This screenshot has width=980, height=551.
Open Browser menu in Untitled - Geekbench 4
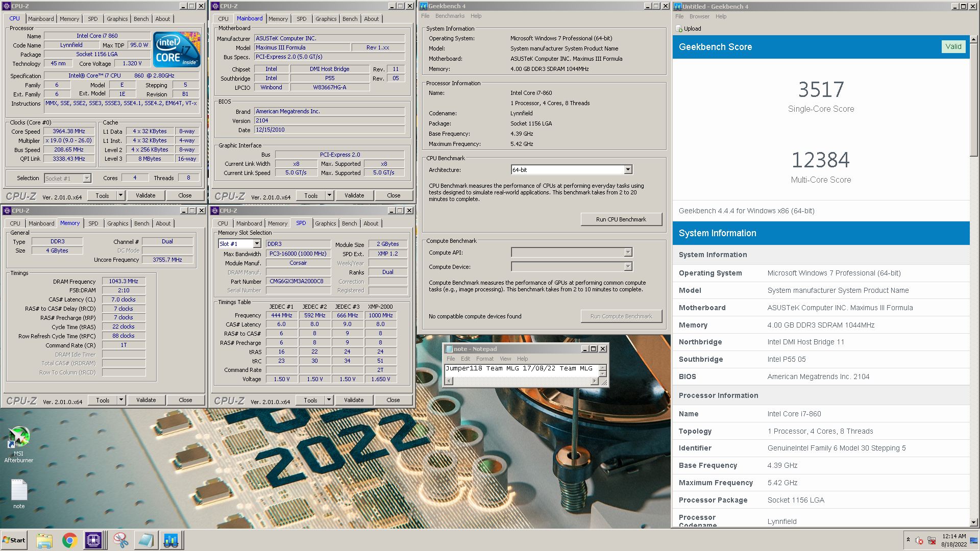point(699,16)
